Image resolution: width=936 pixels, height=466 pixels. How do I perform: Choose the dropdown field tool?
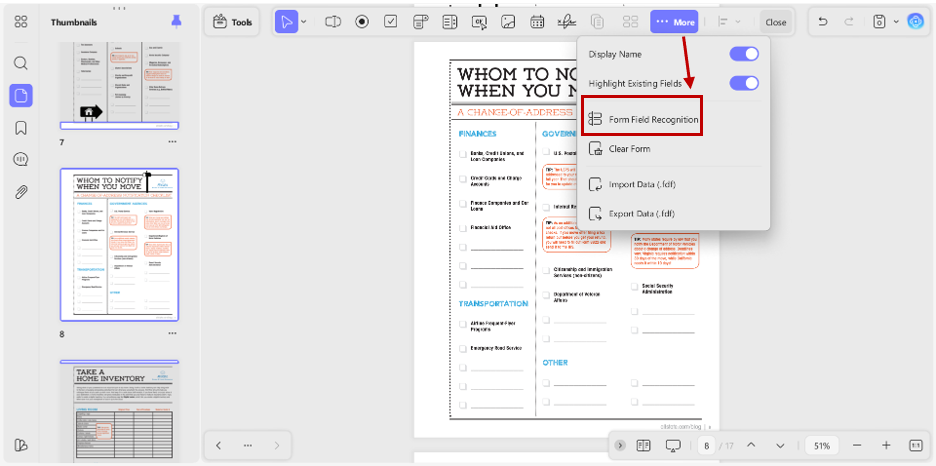click(421, 22)
